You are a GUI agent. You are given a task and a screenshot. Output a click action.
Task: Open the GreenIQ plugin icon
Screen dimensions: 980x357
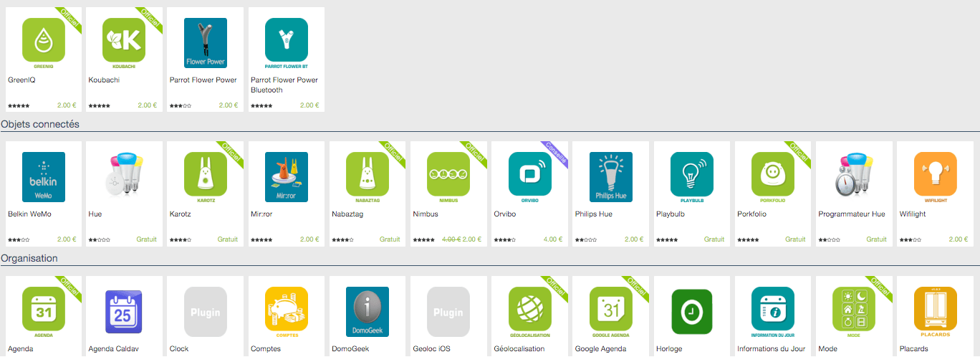click(44, 43)
